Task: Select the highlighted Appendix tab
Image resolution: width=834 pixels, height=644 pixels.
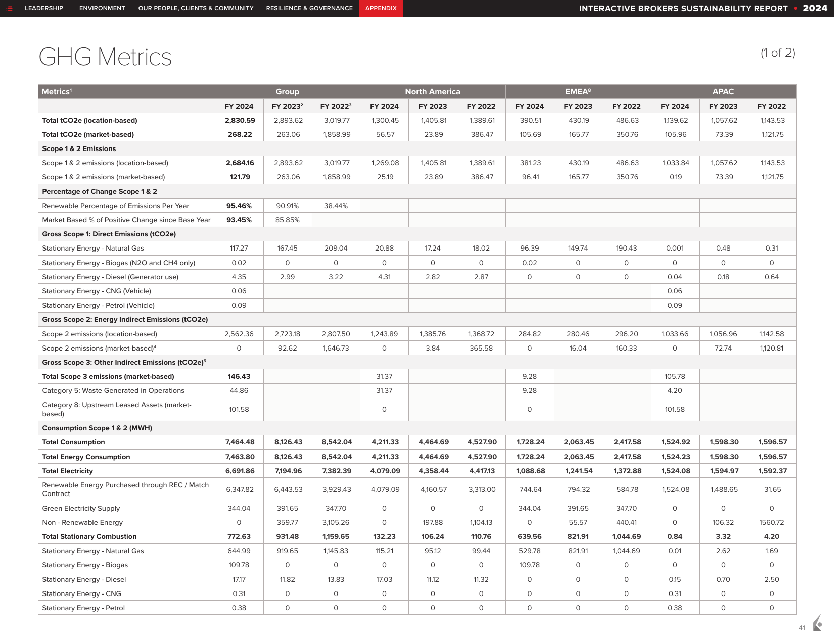Action: tap(381, 8)
